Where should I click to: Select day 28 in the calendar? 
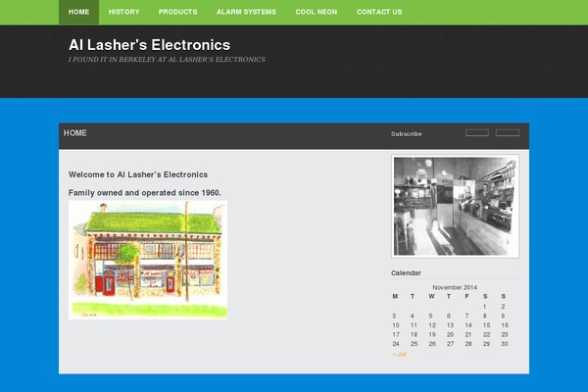coord(468,344)
